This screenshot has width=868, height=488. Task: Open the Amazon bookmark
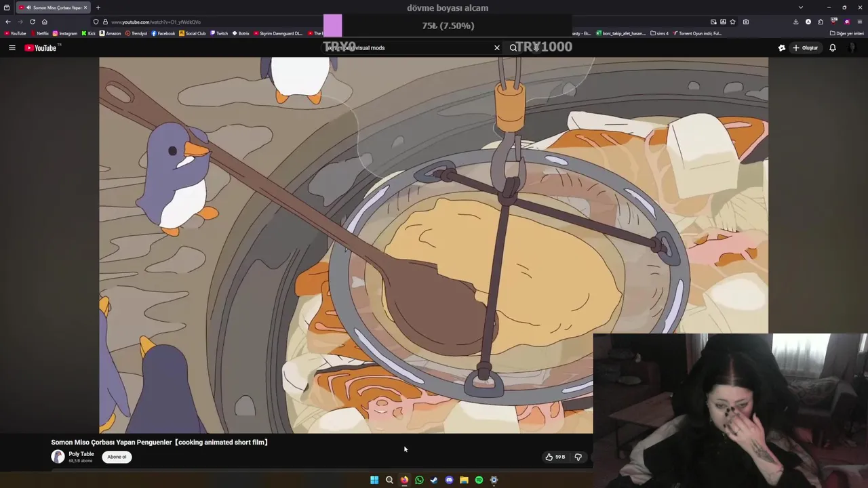tap(110, 33)
